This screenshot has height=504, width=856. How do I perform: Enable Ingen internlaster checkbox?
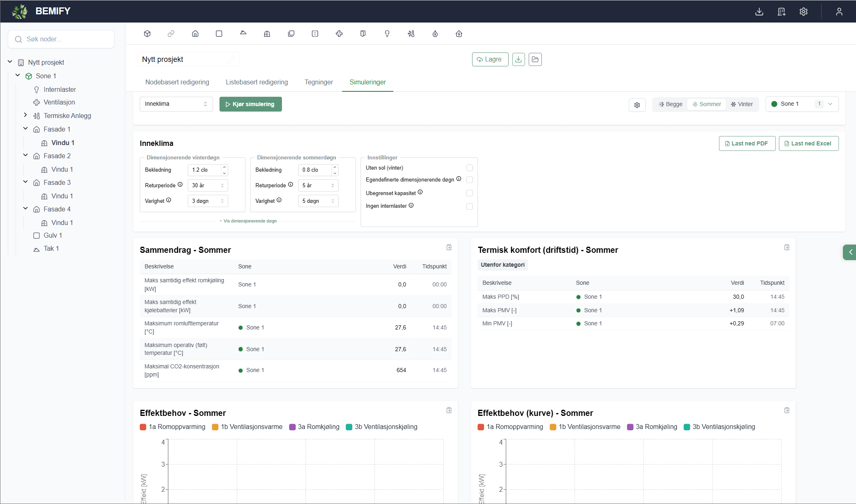click(x=470, y=207)
